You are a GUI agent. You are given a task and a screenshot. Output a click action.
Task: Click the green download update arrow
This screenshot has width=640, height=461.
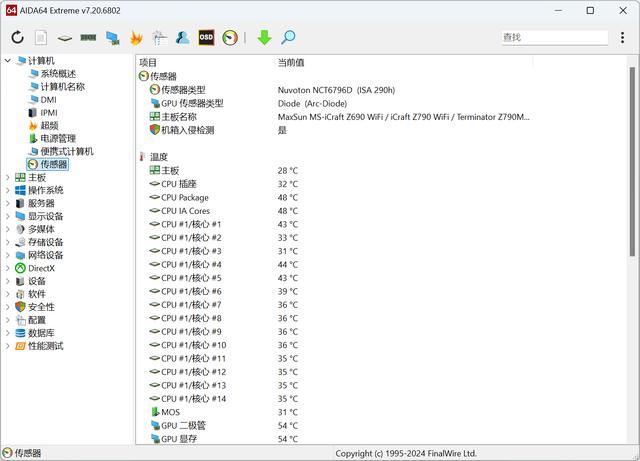[x=264, y=38]
